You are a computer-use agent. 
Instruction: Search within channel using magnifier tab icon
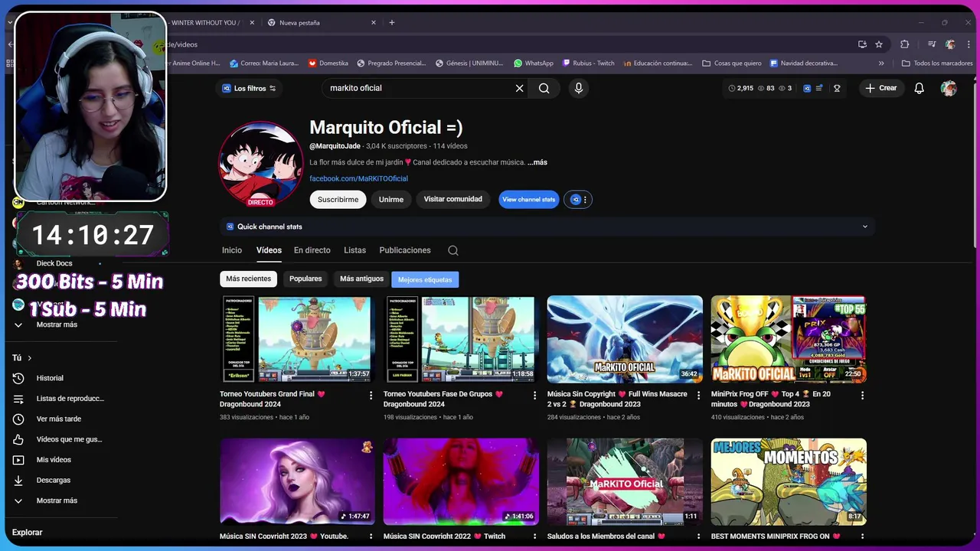click(453, 250)
